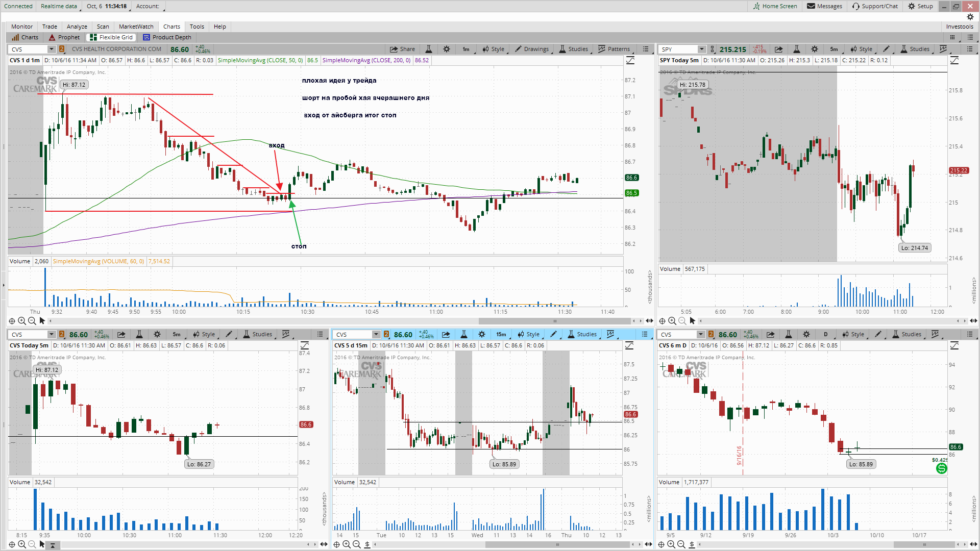The width and height of the screenshot is (980, 551).
Task: Open pencil drawings tool on CVS daily chart
Action: click(x=878, y=334)
